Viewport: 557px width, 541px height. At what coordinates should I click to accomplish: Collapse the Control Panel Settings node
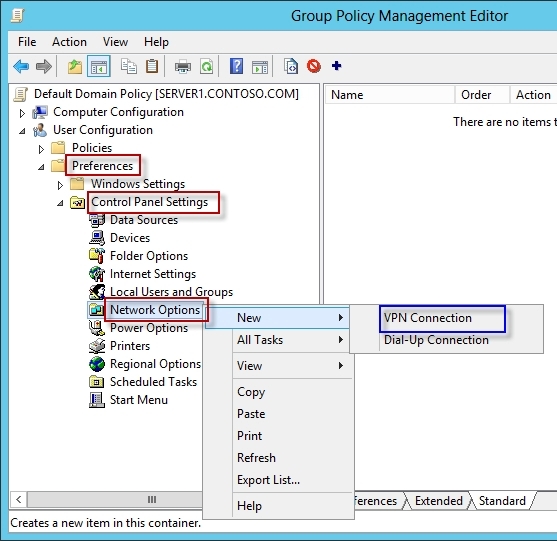60,203
